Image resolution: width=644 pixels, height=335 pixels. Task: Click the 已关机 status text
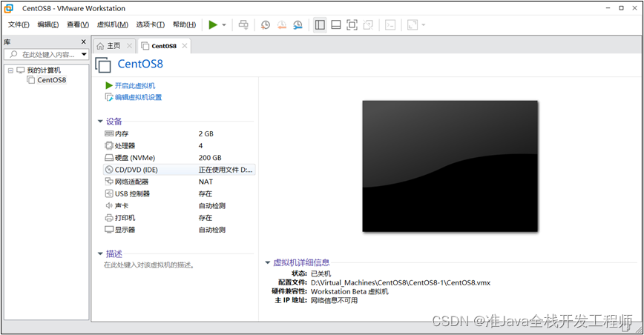(321, 273)
